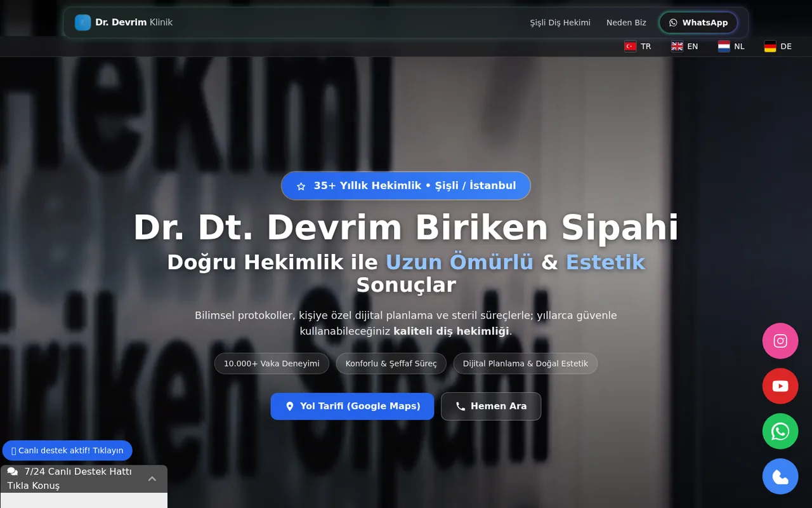
Task: Switch language to English EN flag
Action: click(x=684, y=46)
